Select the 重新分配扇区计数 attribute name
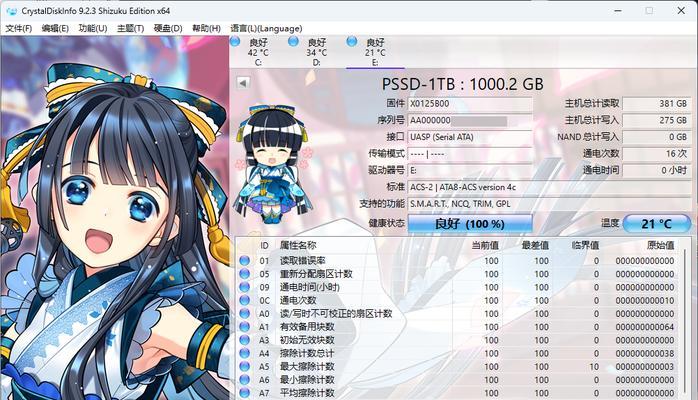 (x=316, y=274)
